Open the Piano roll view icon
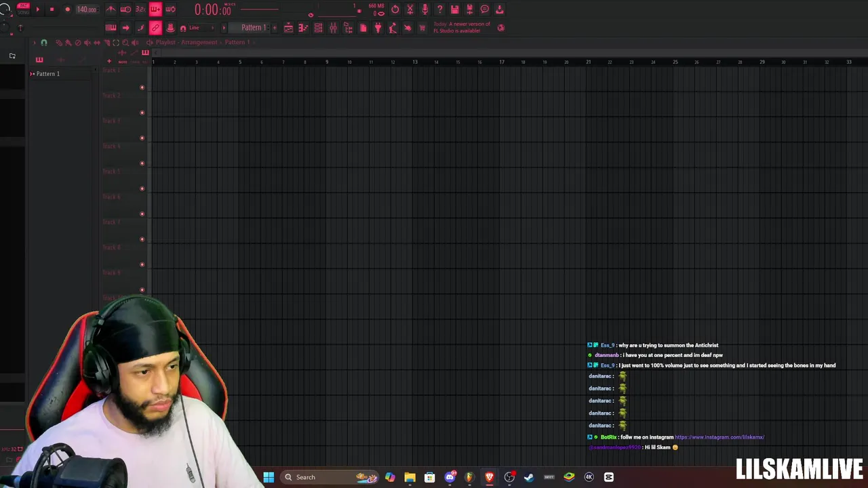The height and width of the screenshot is (488, 868). point(303,28)
